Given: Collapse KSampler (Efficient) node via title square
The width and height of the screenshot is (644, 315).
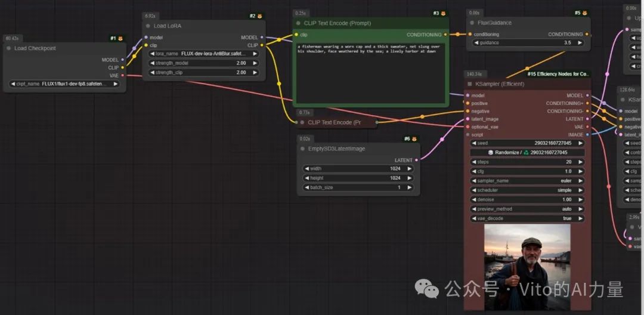Looking at the screenshot, I should coord(470,84).
